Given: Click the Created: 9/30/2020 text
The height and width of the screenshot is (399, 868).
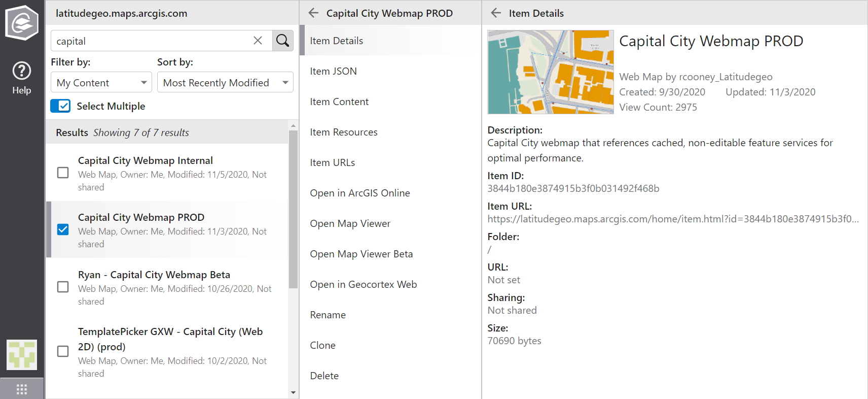Looking at the screenshot, I should click(662, 92).
